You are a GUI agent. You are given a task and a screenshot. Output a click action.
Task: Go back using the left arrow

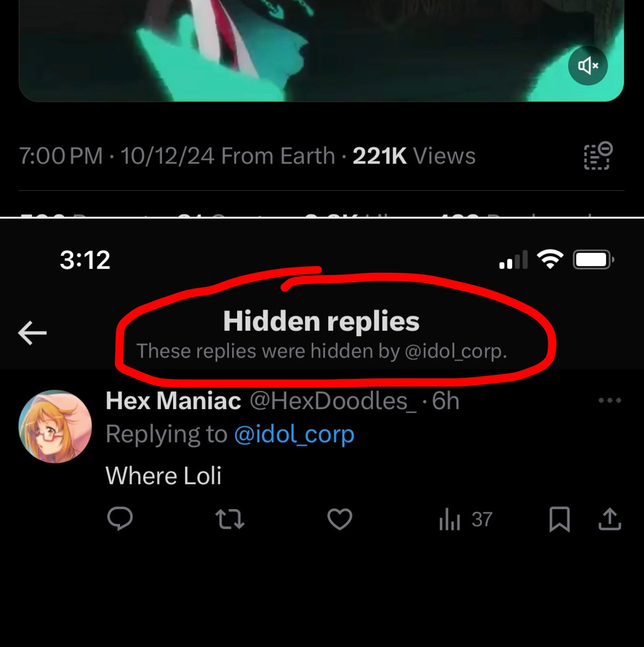(x=32, y=333)
